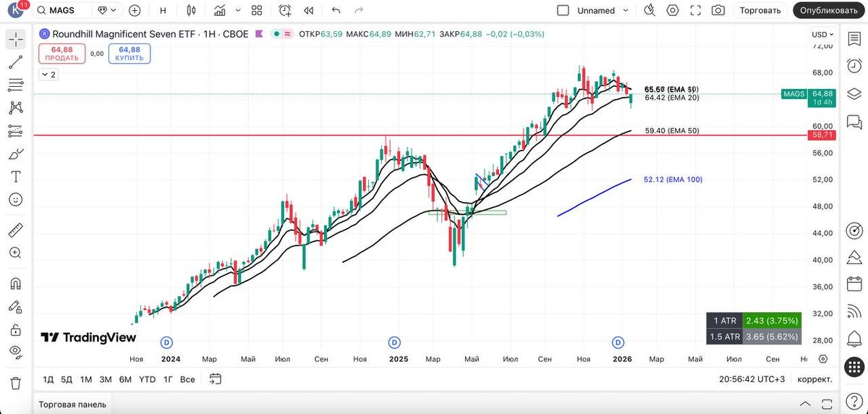Select the 6М time range
The height and width of the screenshot is (414, 868).
click(x=125, y=379)
